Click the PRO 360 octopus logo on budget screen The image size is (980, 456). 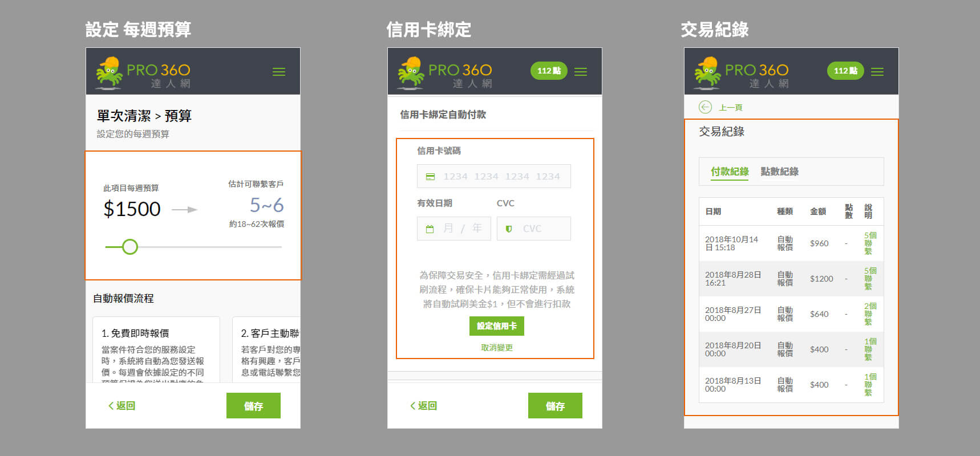click(143, 72)
